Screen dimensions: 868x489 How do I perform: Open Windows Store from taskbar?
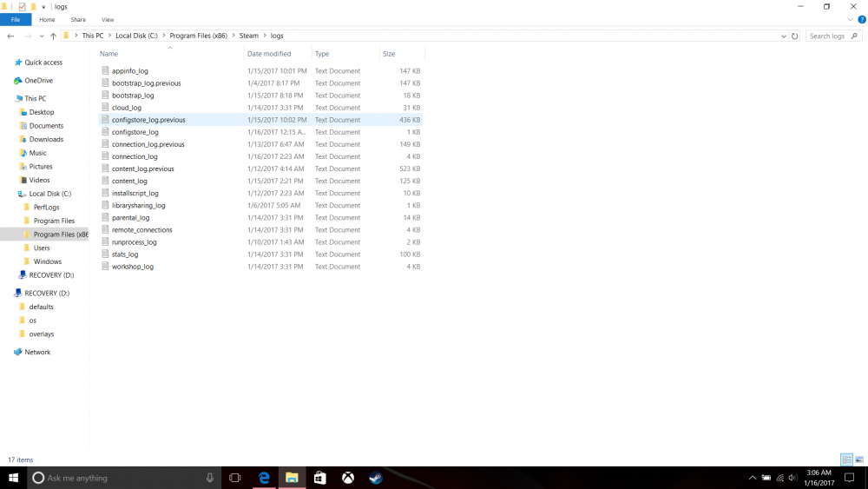tap(320, 478)
